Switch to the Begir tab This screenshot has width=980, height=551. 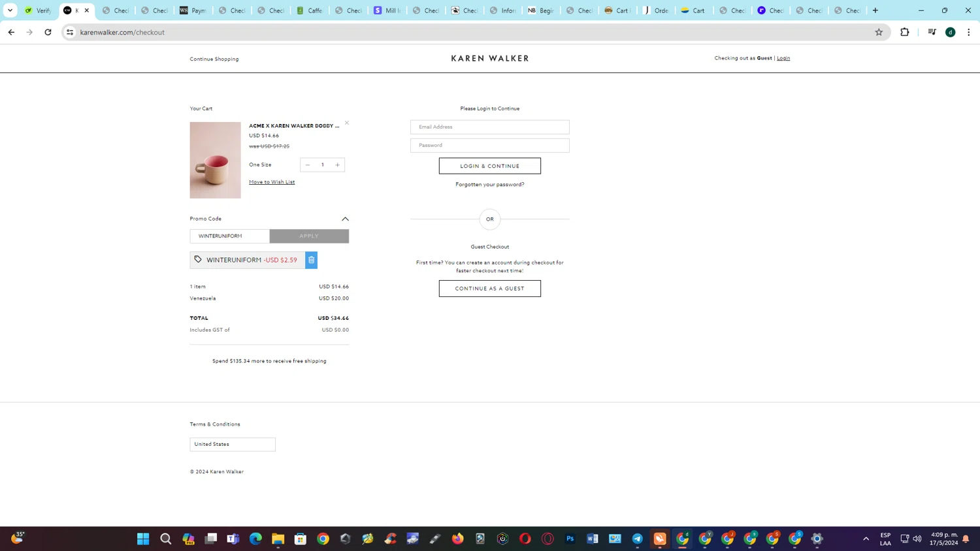tap(542, 10)
